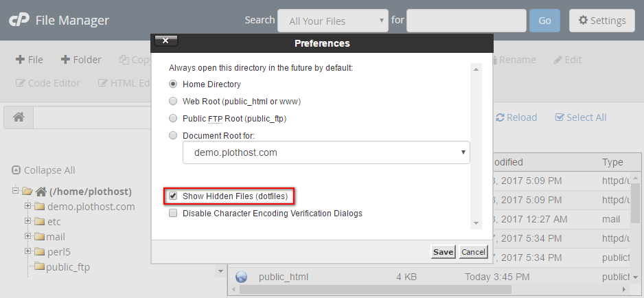Screen dimensions: 644x298
Task: Open the All Your Files search dropdown
Action: click(332, 21)
